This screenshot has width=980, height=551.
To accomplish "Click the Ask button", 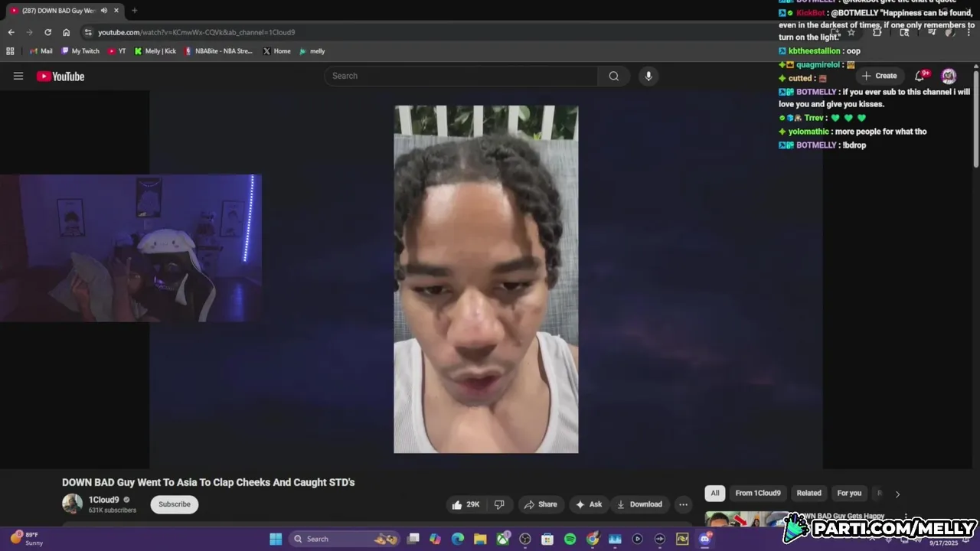I will (589, 504).
